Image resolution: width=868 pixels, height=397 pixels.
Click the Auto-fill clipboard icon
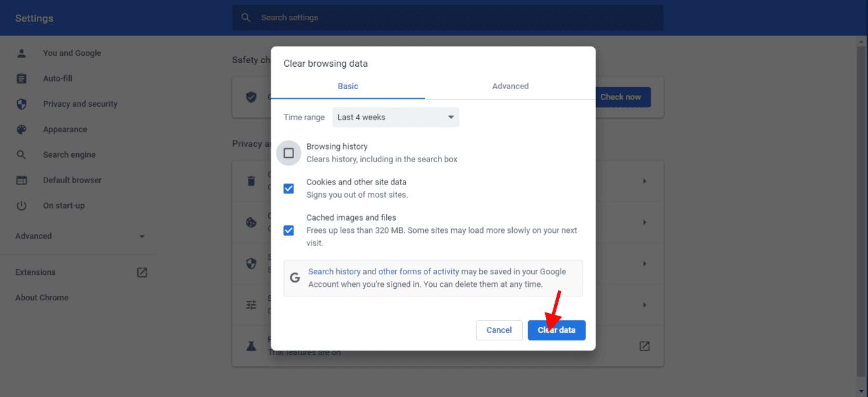[22, 79]
